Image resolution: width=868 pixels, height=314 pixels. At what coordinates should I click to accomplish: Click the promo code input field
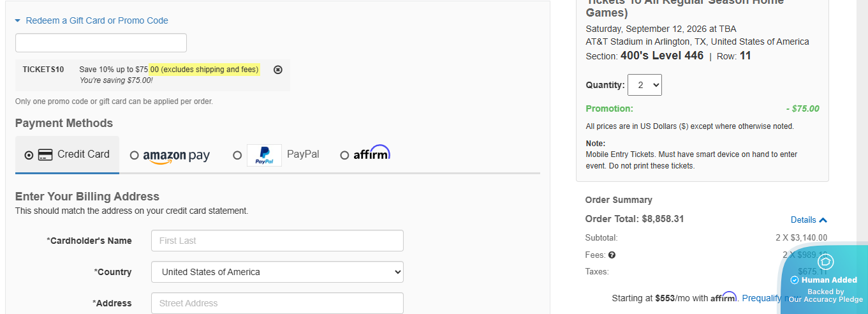tap(101, 43)
